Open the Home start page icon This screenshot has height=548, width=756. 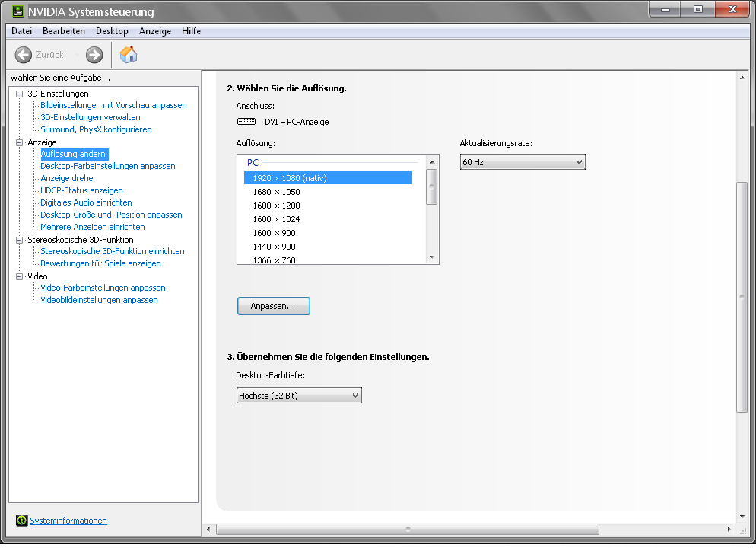pyautogui.click(x=129, y=55)
